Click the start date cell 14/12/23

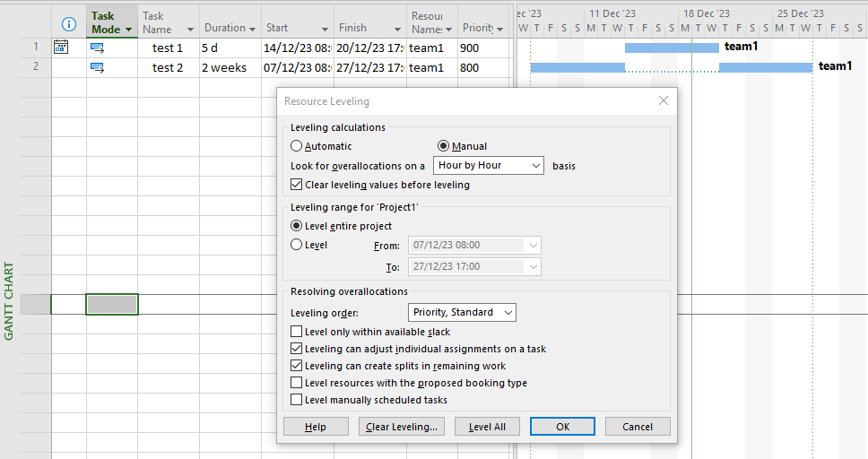click(x=298, y=48)
